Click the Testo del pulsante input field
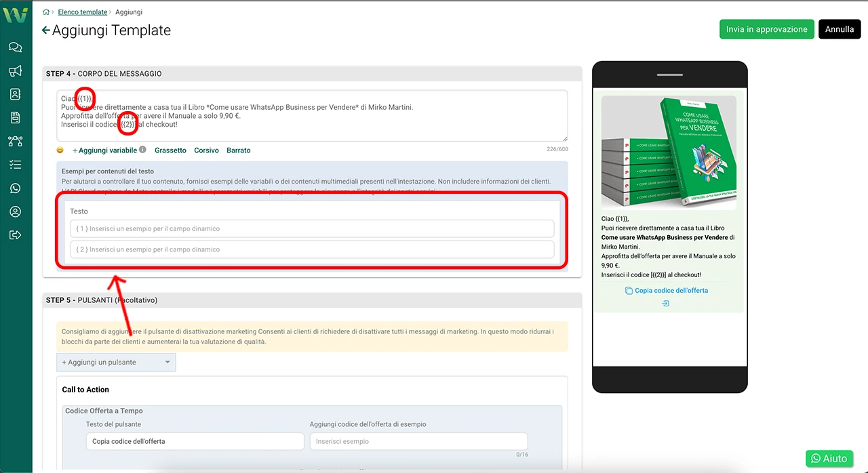 point(195,441)
